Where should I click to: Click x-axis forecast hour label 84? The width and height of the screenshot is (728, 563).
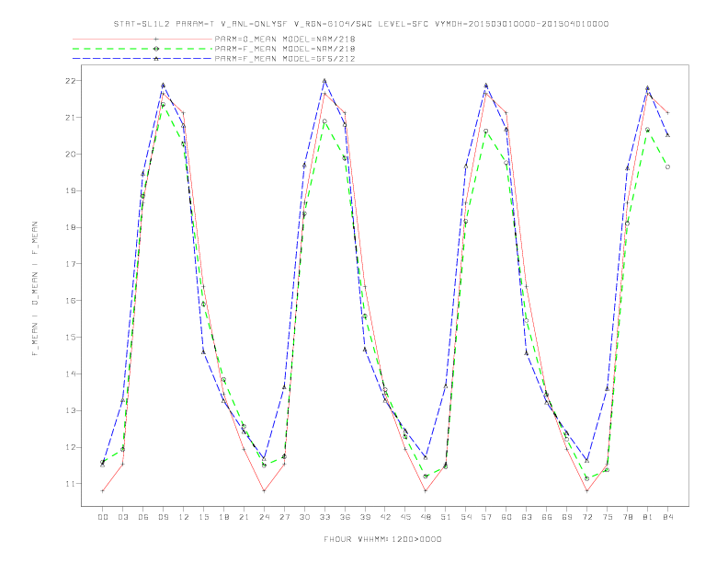tap(667, 517)
